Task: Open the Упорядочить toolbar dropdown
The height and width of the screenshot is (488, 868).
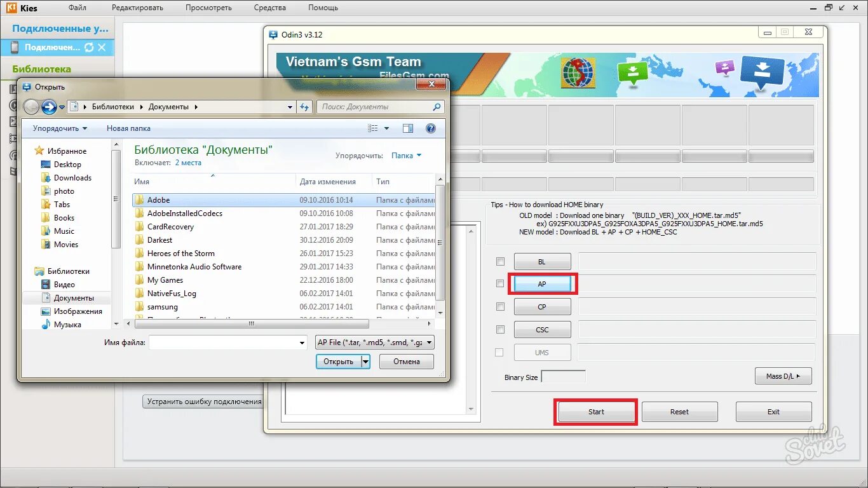Action: pyautogui.click(x=60, y=128)
